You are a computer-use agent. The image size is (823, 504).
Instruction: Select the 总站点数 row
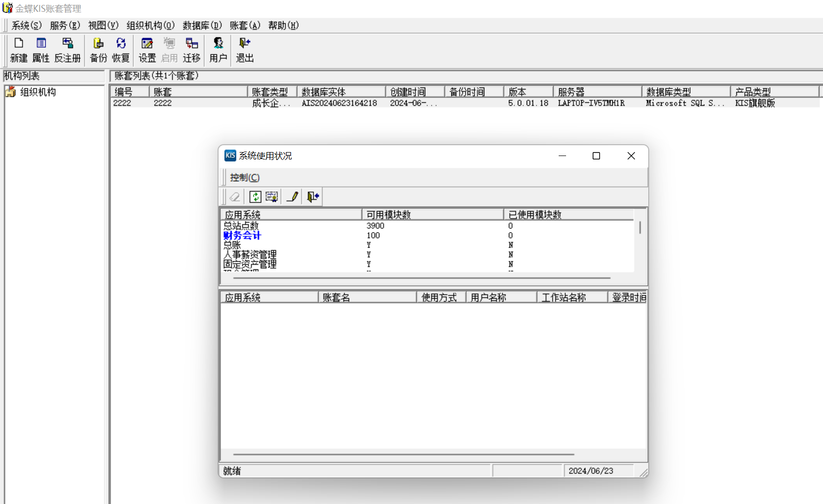coord(427,225)
